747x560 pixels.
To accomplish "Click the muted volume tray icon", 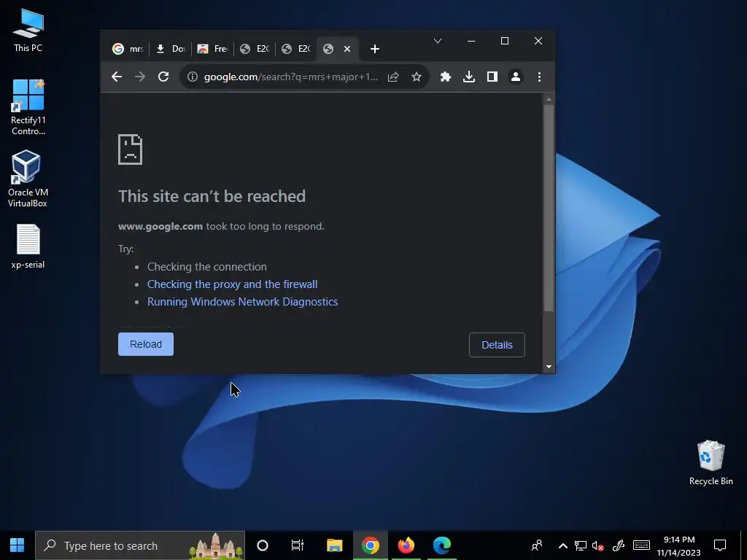I will point(598,545).
